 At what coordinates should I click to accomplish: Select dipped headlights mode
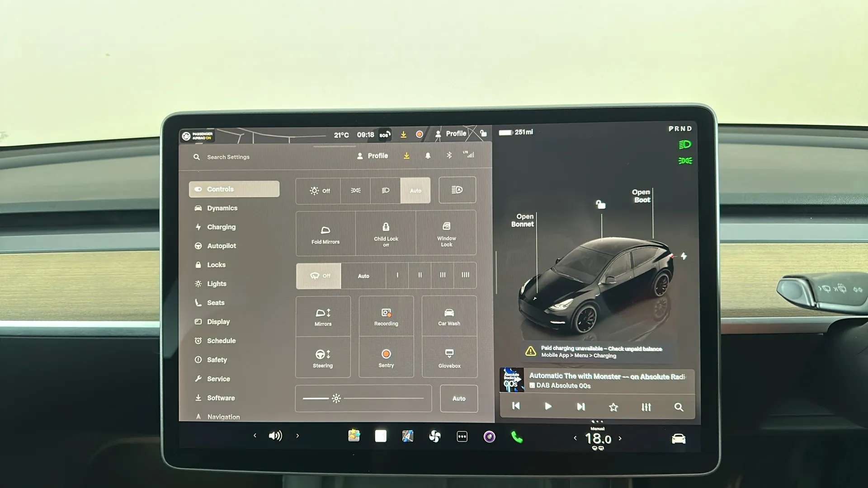386,191
